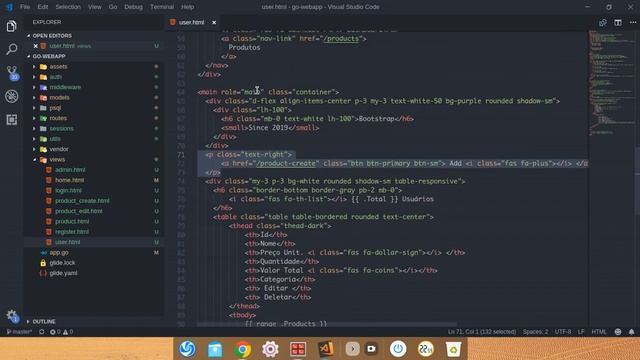This screenshot has width=640, height=360.
Task: Open the View menu
Action: coord(95,7)
